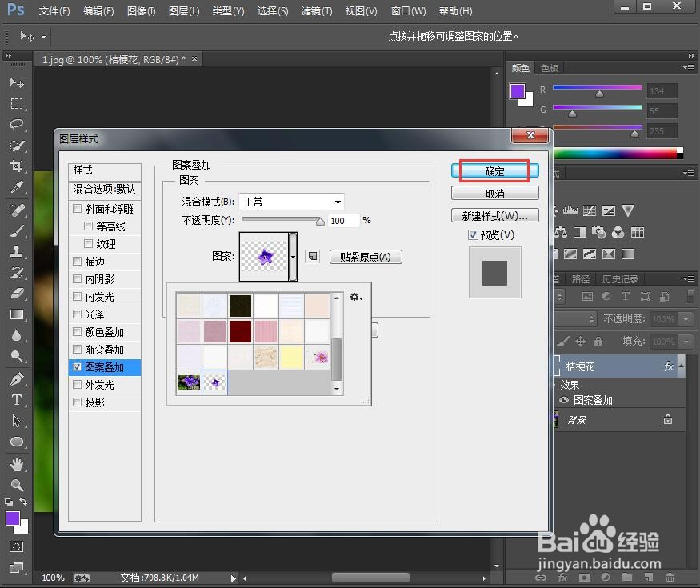Enable the 投影 checkbox
Image resolution: width=700 pixels, height=588 pixels.
[78, 402]
